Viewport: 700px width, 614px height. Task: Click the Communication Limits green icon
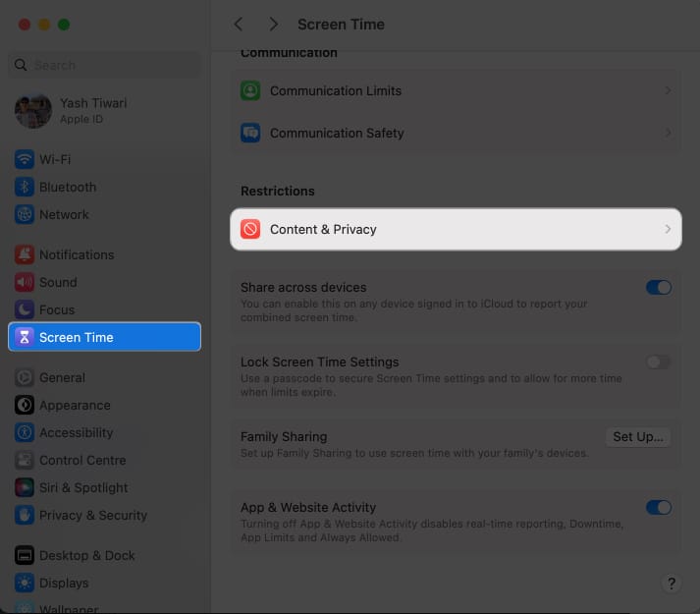coord(250,90)
